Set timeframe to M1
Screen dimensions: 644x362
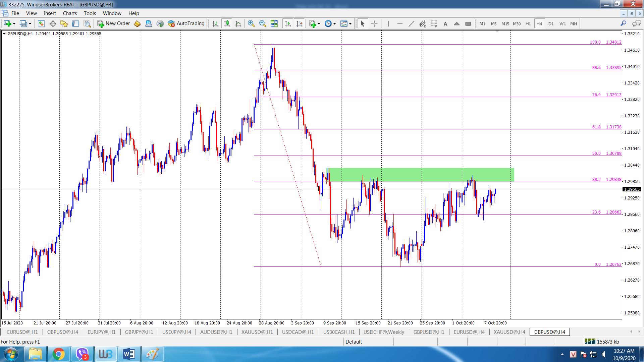click(482, 23)
